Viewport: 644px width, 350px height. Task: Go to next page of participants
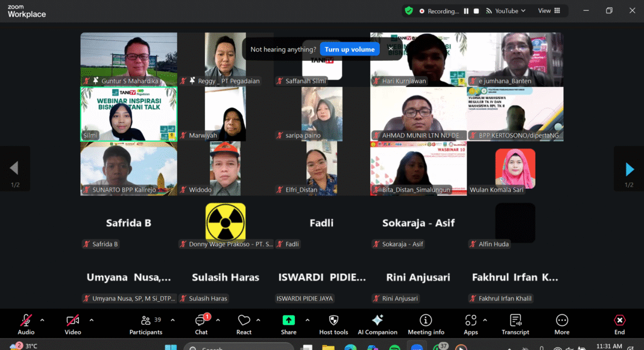(x=629, y=169)
